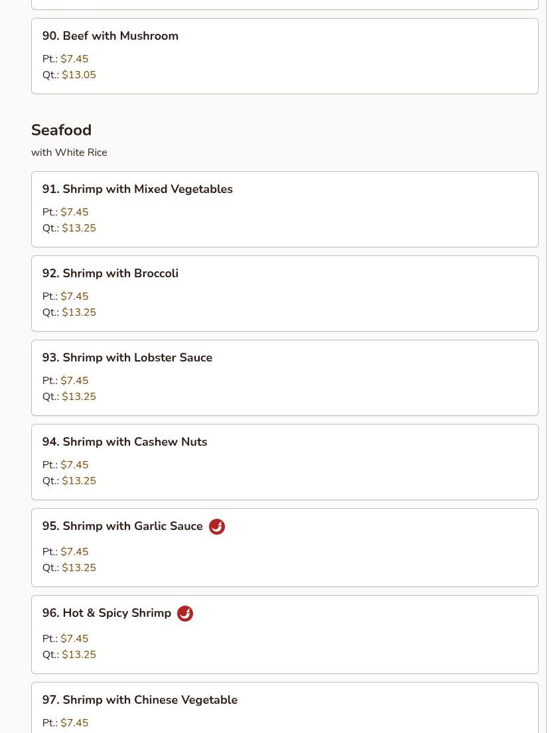Click Shrimp with Garlic Sauce pint price
This screenshot has height=733, width=560.
[x=74, y=552]
